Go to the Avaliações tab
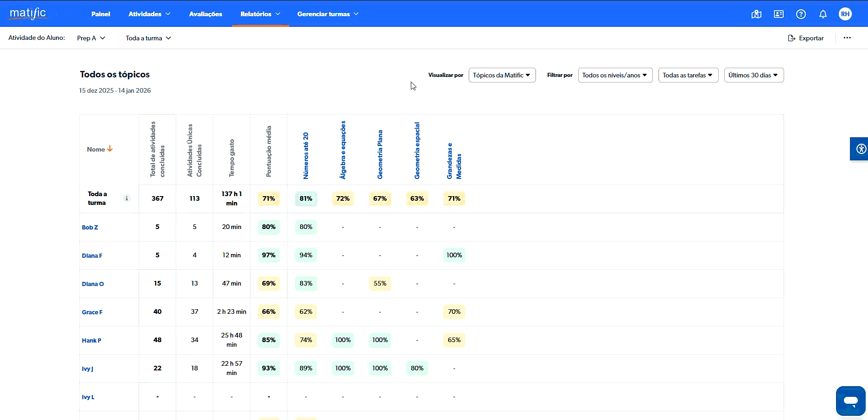Image resolution: width=868 pixels, height=420 pixels. pyautogui.click(x=205, y=14)
